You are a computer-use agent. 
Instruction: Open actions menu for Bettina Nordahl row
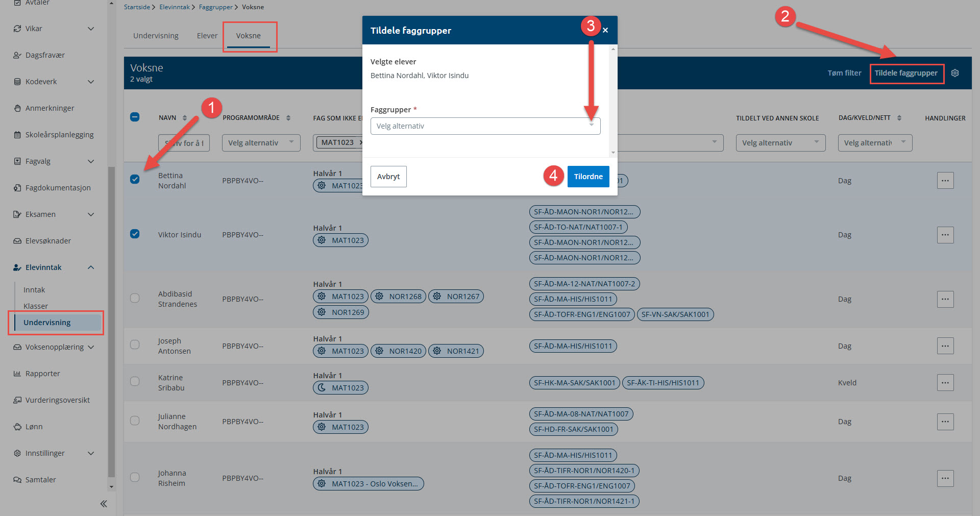pyautogui.click(x=945, y=180)
